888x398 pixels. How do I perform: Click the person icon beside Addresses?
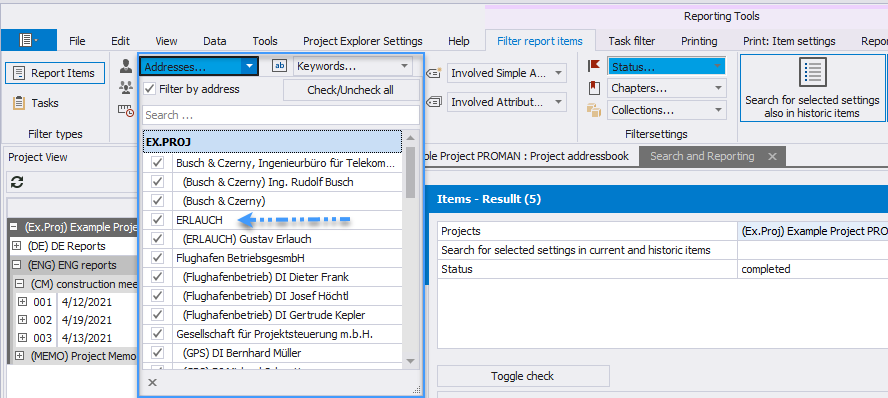click(126, 66)
